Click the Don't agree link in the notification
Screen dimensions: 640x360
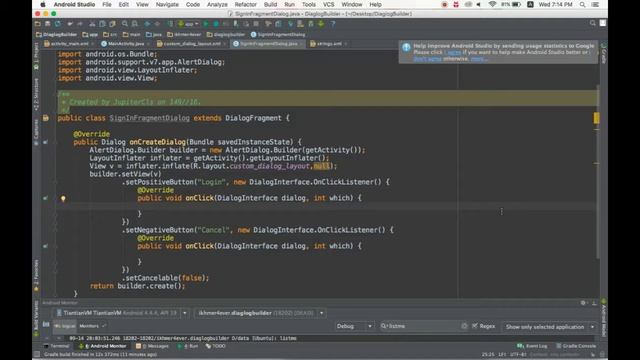tap(427, 59)
